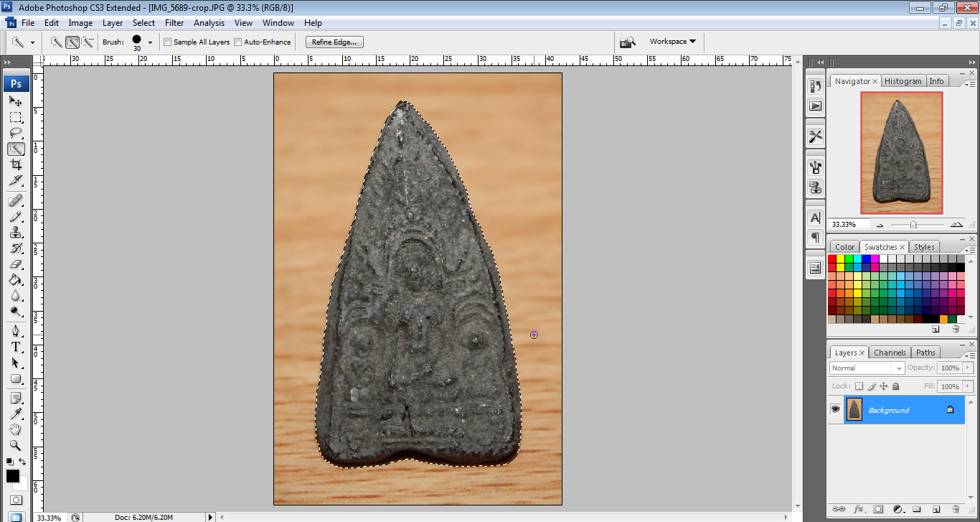The image size is (980, 522).
Task: Toggle Quick Mask mode
Action: point(16,500)
